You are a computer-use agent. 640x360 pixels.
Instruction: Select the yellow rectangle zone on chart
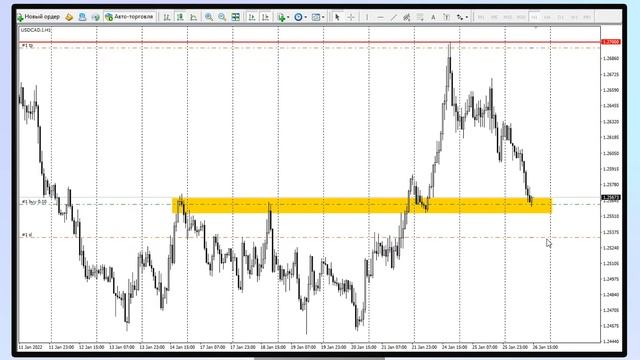(362, 205)
